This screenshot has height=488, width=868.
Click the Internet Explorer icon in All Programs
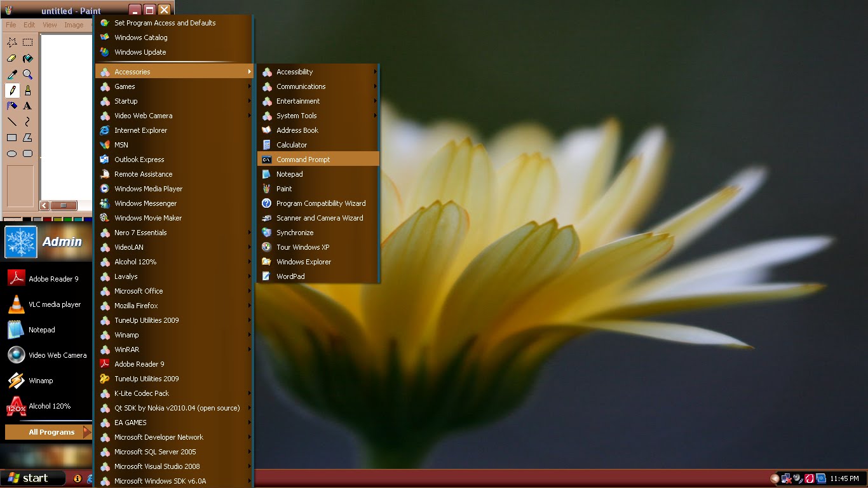click(105, 130)
